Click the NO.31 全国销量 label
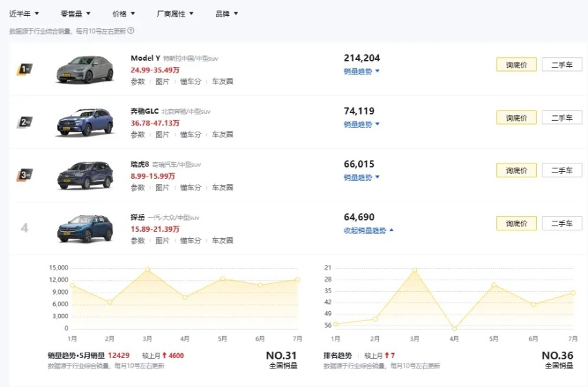588x387 pixels. coord(282,360)
